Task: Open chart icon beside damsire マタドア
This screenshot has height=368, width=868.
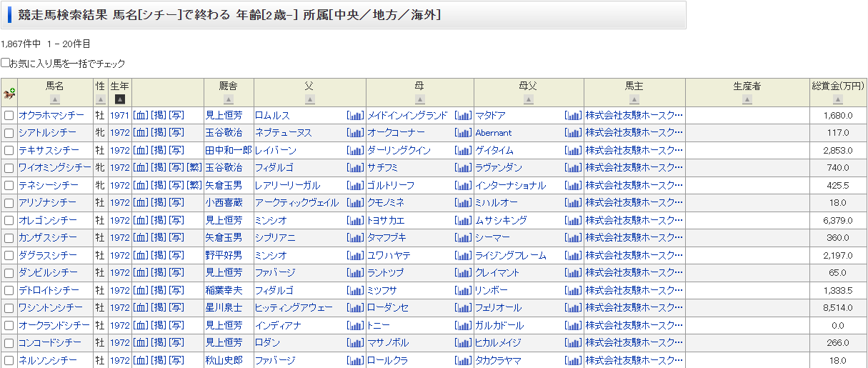Action: 574,115
